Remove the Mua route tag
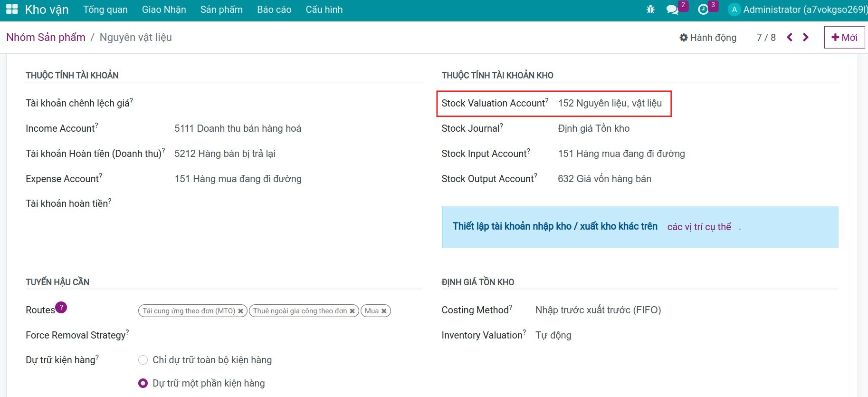Viewport: 868px width, 397px height. click(x=384, y=311)
